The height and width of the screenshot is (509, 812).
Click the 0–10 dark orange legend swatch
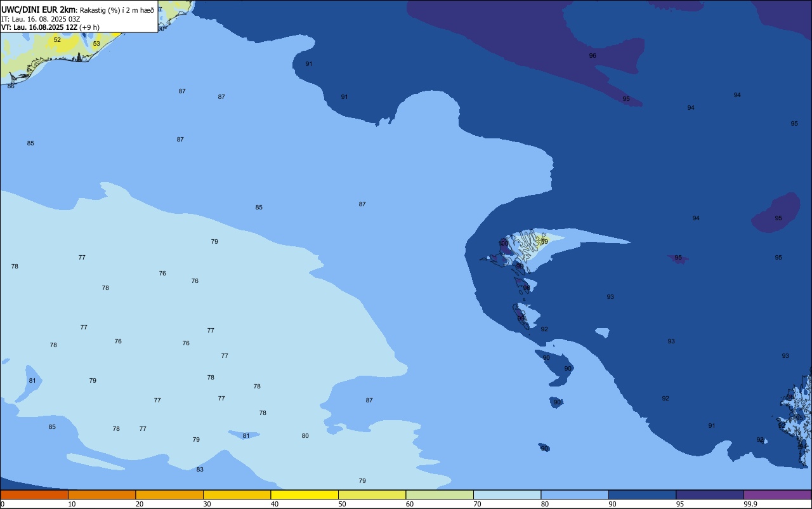(x=34, y=494)
